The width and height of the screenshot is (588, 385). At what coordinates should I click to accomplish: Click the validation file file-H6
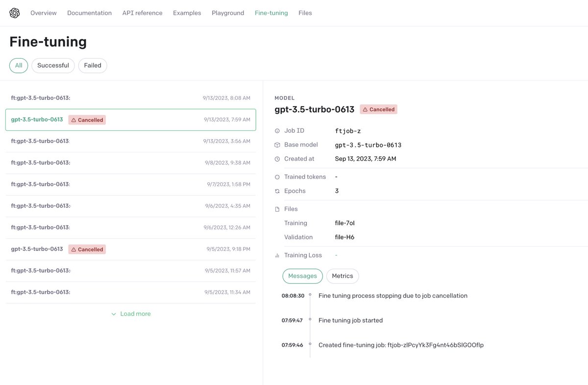(x=344, y=237)
